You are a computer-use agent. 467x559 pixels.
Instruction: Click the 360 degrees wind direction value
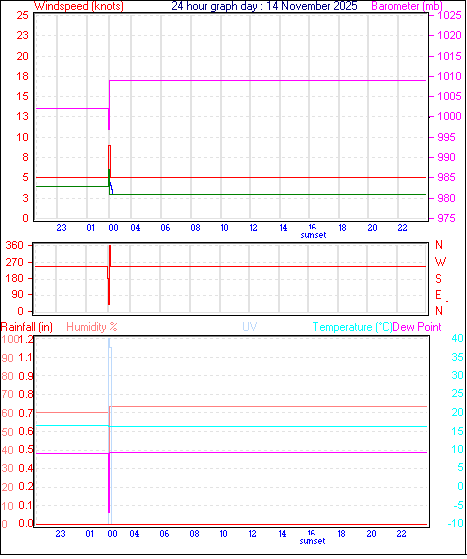point(14,245)
